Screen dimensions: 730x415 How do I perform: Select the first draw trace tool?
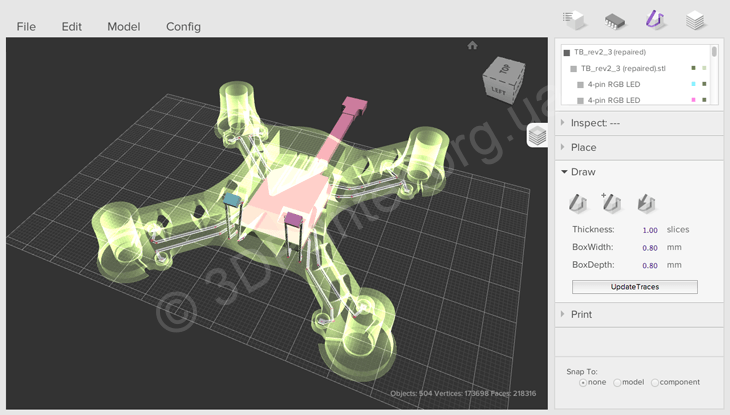578,203
